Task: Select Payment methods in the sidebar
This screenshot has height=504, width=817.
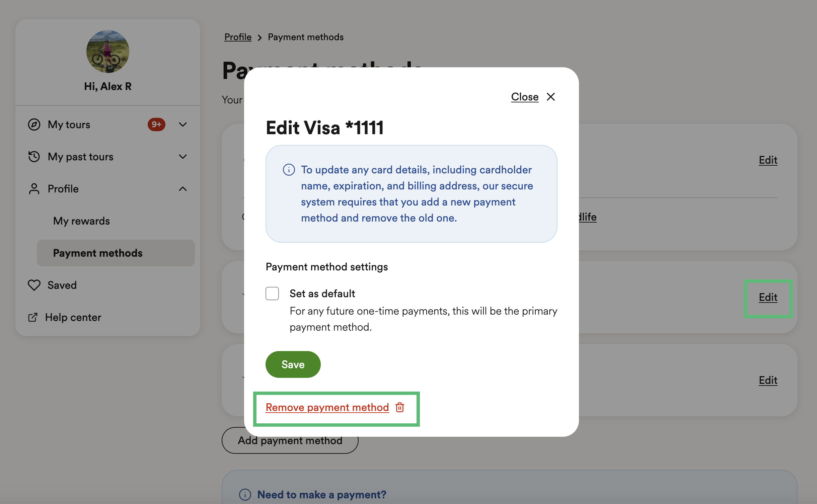Action: click(98, 253)
